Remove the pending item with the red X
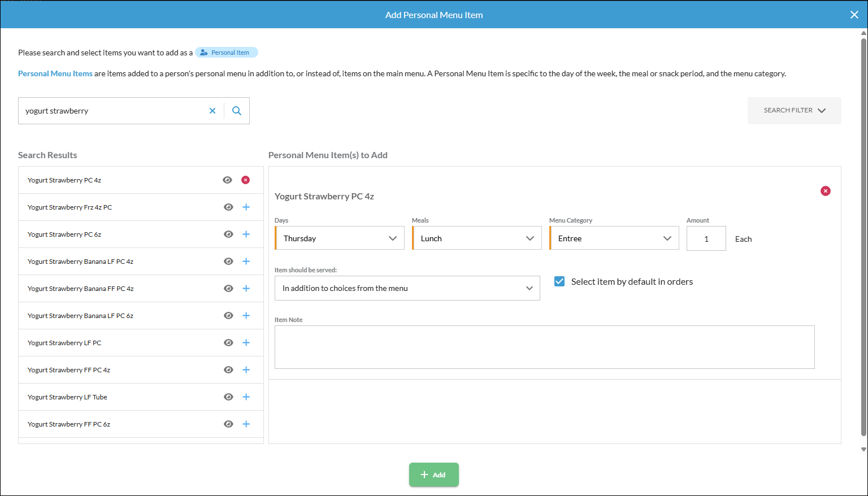 (x=826, y=191)
